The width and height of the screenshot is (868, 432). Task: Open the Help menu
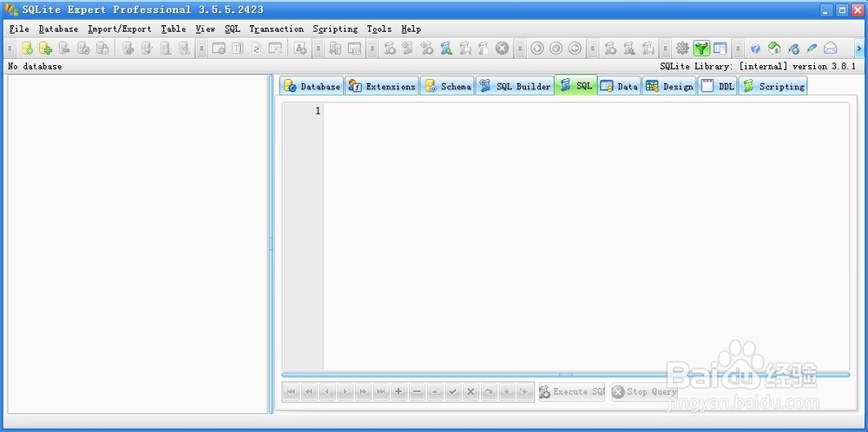[x=411, y=29]
